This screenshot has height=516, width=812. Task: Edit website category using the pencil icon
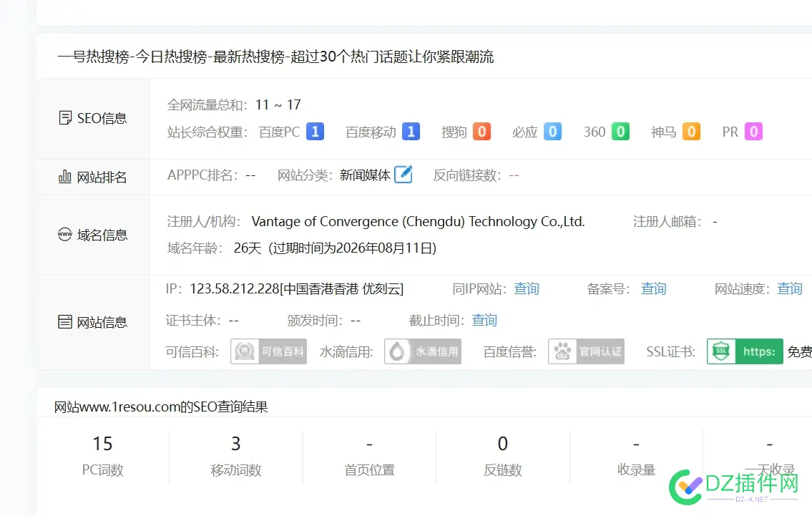pos(402,173)
